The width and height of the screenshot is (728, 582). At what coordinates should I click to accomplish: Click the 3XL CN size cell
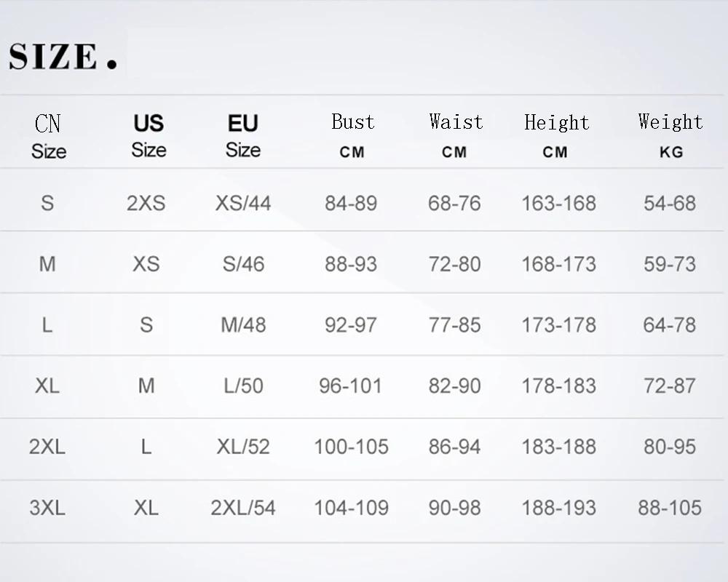[x=47, y=508]
